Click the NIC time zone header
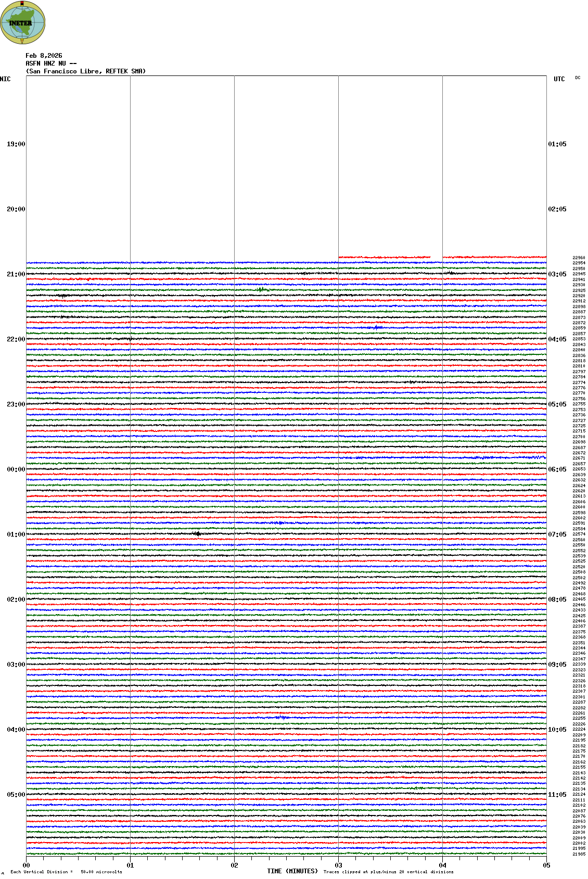The image size is (588, 879). click(x=5, y=79)
